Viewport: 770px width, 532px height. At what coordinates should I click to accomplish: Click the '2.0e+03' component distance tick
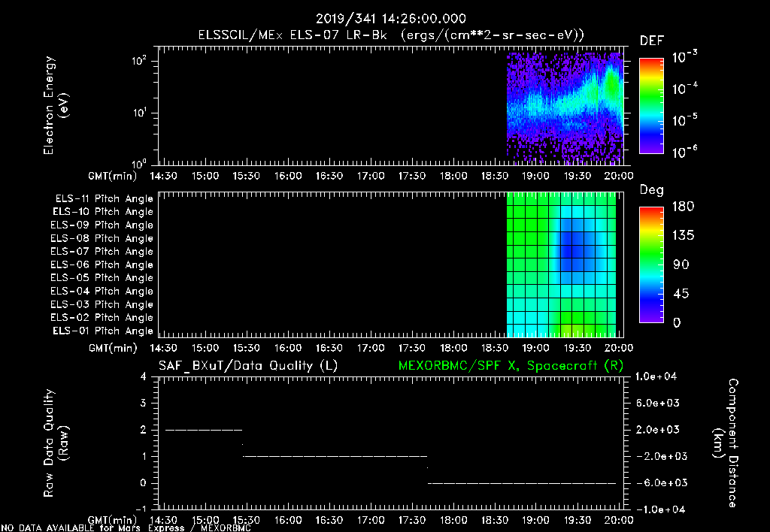coord(658,430)
